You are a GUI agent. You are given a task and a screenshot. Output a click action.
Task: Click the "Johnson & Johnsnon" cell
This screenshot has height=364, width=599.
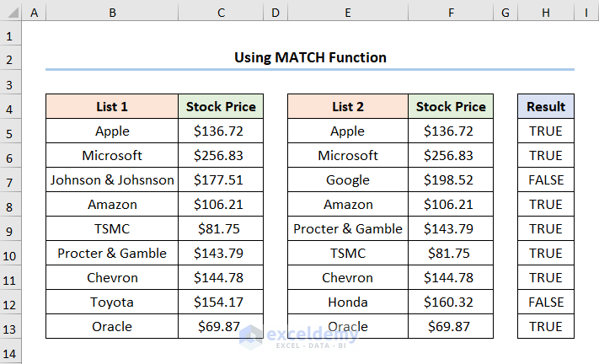(x=112, y=180)
